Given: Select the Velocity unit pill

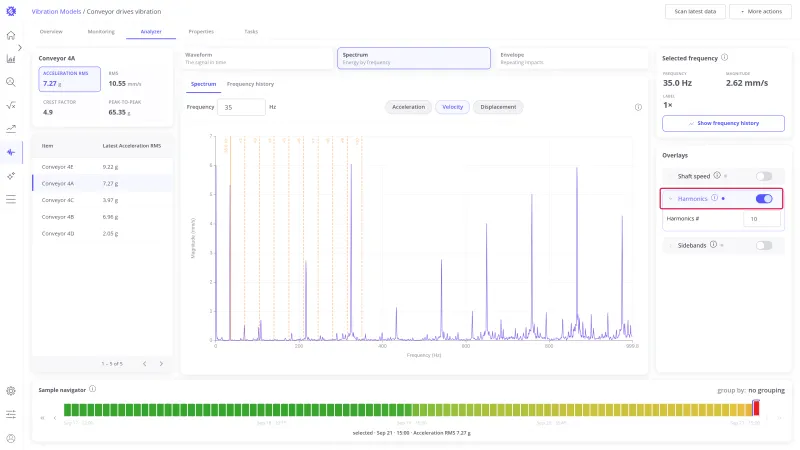Looking at the screenshot, I should pos(453,107).
